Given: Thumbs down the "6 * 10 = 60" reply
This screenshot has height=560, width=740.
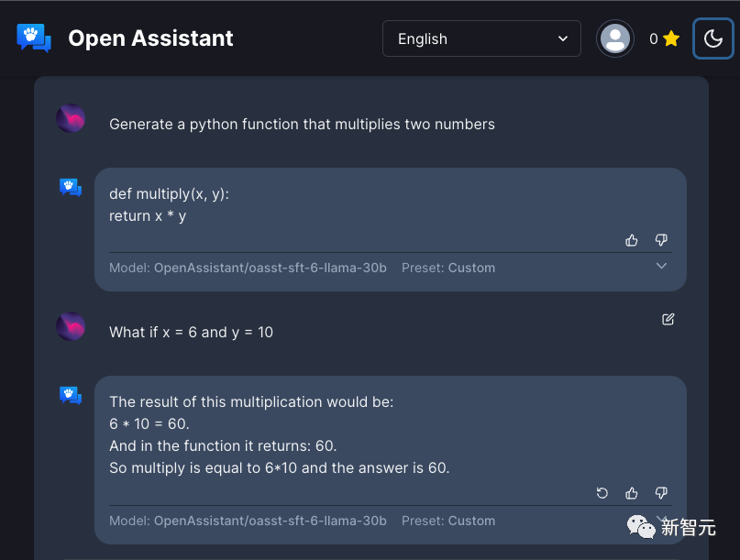Looking at the screenshot, I should 661,493.
